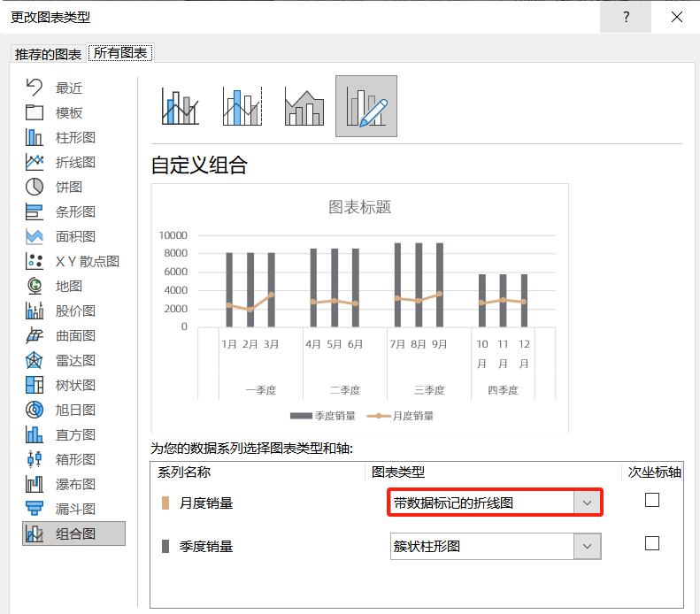This screenshot has height=614, width=700.
Task: Select Combo chart (组合图) category
Action: click(x=73, y=533)
